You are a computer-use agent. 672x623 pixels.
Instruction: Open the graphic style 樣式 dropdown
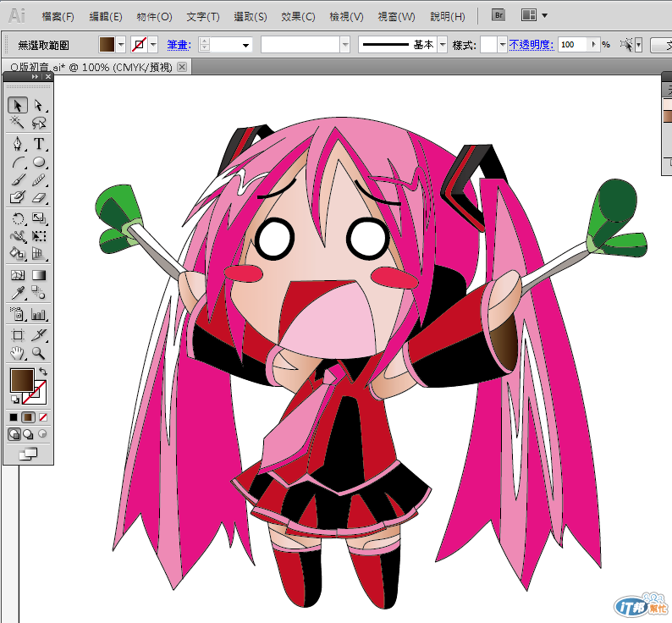(x=502, y=45)
